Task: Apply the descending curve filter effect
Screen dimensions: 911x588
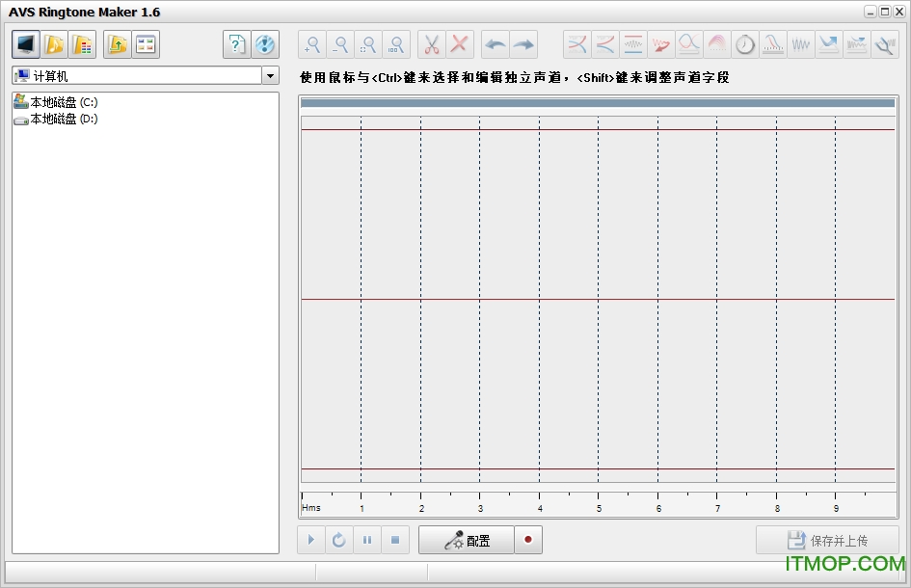Action: (x=773, y=44)
